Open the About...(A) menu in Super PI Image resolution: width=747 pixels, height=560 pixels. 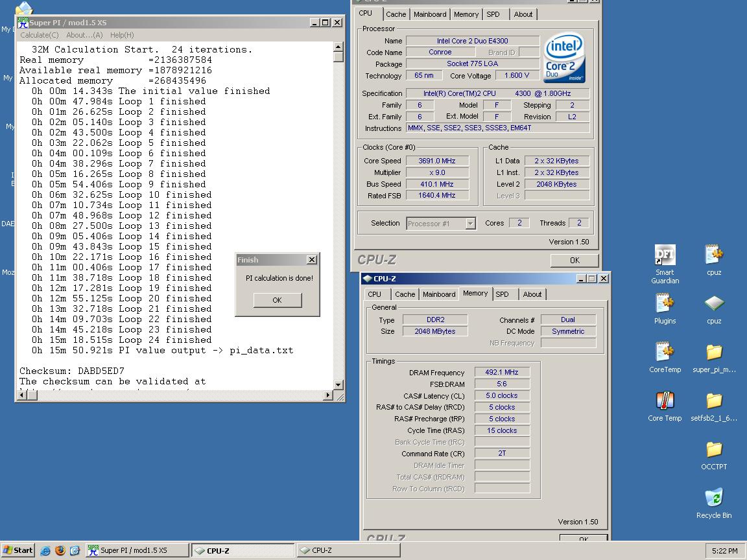84,35
